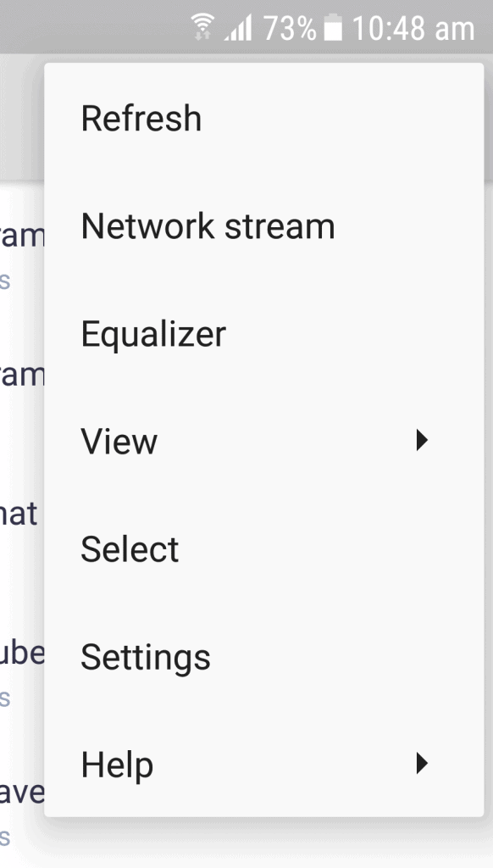Tap the 73% battery percentage

290,28
